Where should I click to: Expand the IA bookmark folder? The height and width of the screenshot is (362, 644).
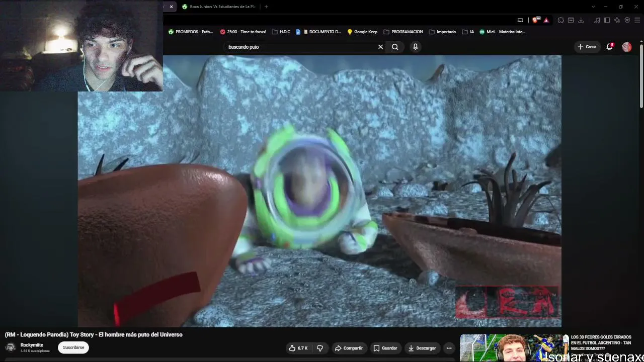(468, 32)
